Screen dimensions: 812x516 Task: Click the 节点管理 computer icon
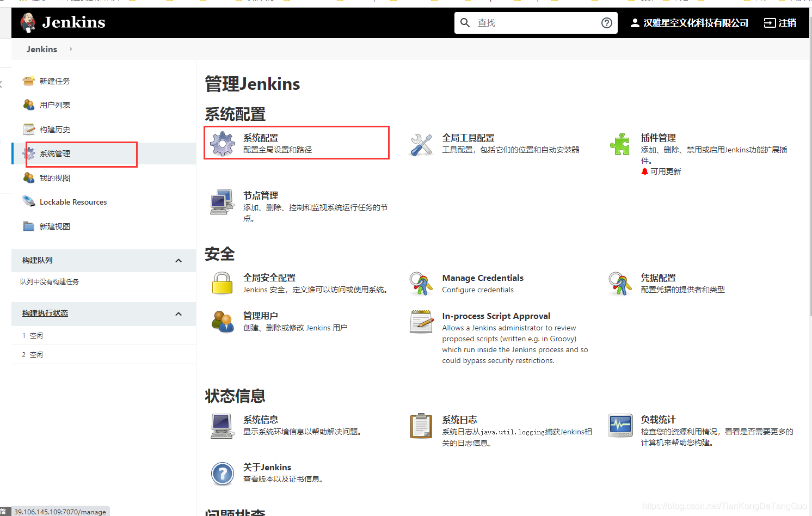tap(222, 202)
